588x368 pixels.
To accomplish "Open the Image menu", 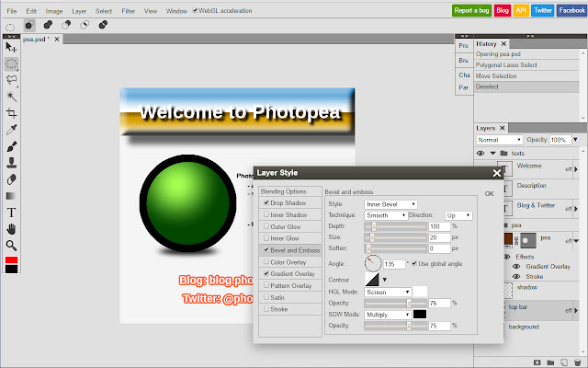I will pos(54,11).
